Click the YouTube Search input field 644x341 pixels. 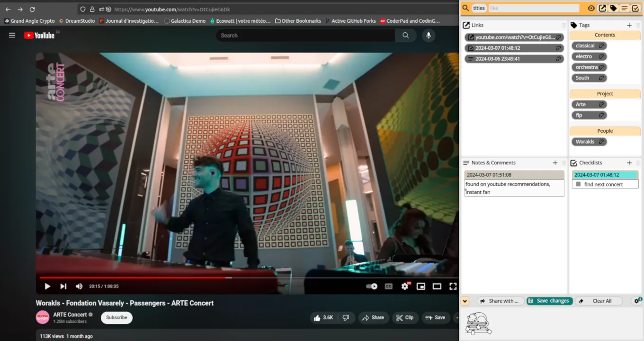[305, 36]
